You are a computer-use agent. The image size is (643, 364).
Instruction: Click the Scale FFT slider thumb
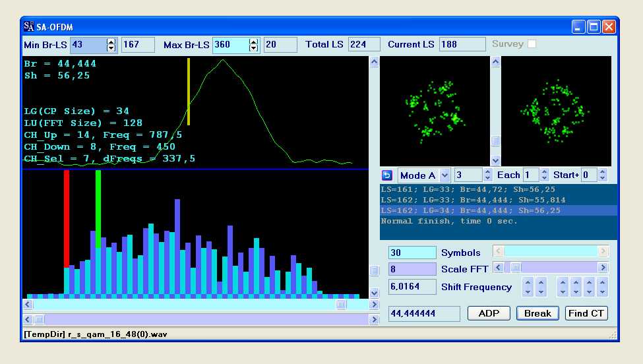coord(516,268)
